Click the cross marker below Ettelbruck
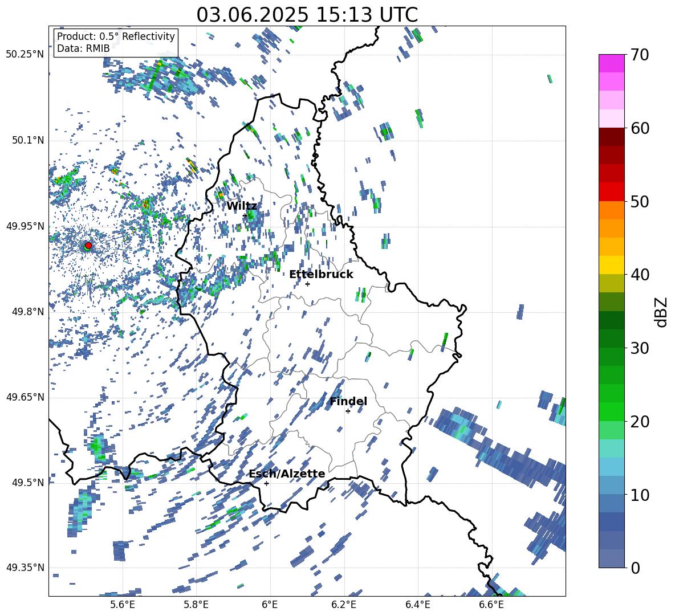This screenshot has width=675, height=616. click(307, 284)
